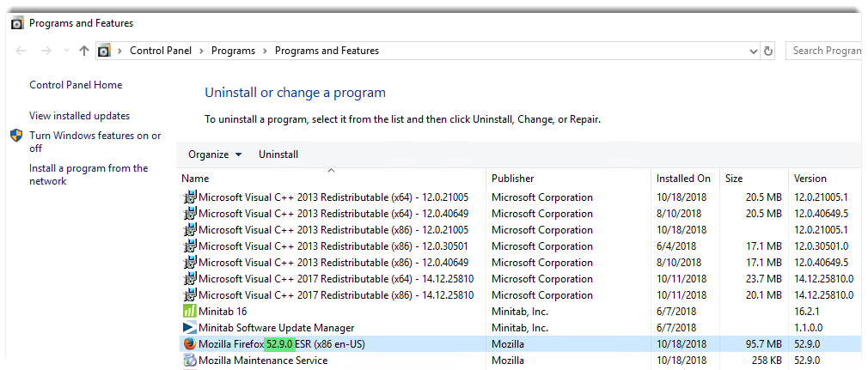Sort list by Installed On column
Image resolution: width=868 pixels, height=370 pixels.
point(687,178)
